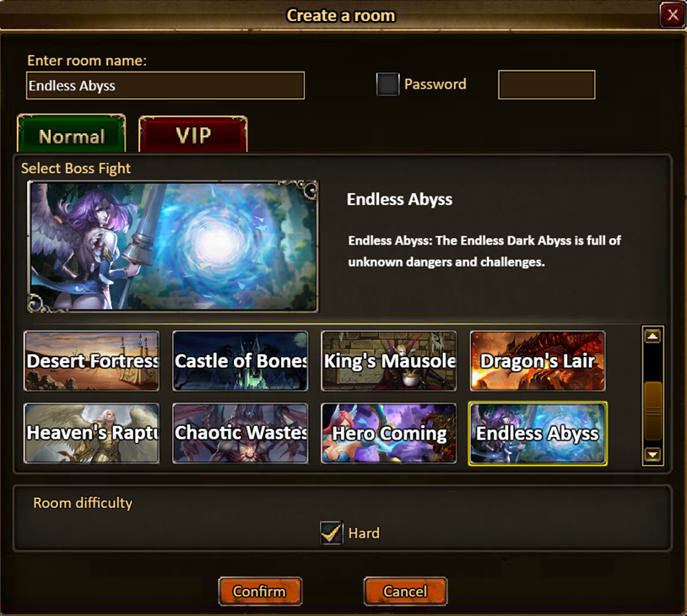This screenshot has height=616, width=687.
Task: Confirm the room creation
Action: point(260,592)
